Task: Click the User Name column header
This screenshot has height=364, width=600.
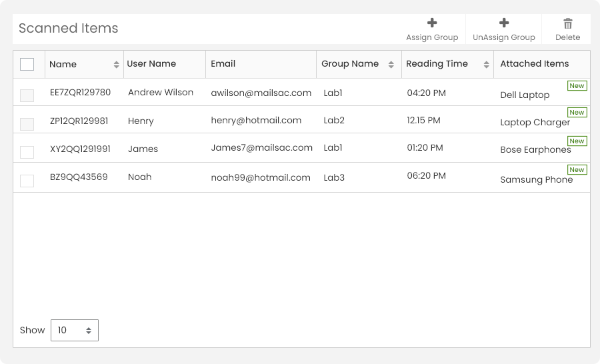Action: tap(151, 64)
